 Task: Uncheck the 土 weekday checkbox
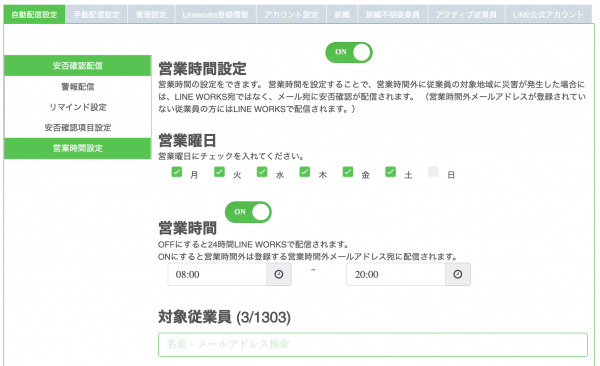coord(390,172)
